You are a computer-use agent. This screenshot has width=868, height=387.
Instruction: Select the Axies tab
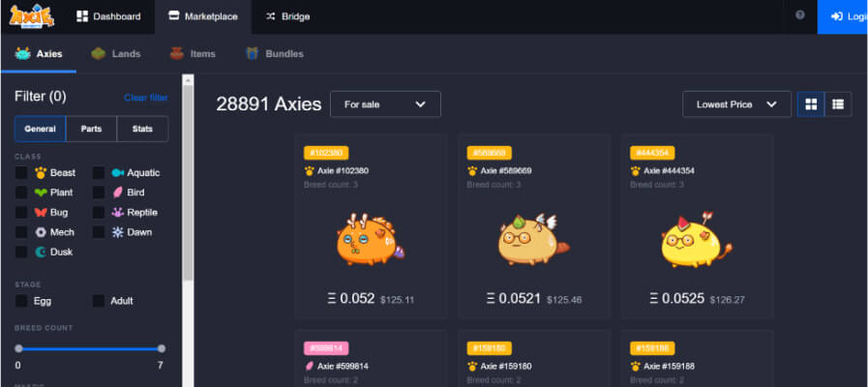pyautogui.click(x=39, y=54)
